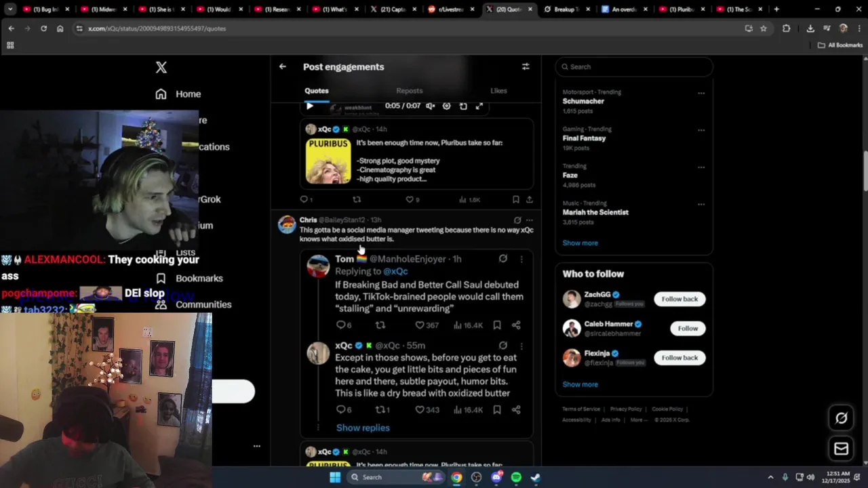Select the Final Fantasy trending topic
Image resolution: width=868 pixels, height=488 pixels.
coord(584,138)
